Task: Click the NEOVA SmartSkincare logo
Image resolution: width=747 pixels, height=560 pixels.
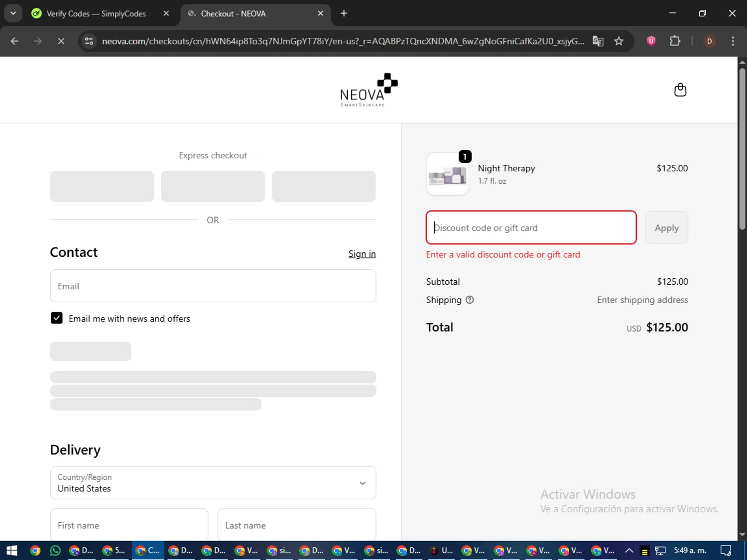Action: (369, 90)
